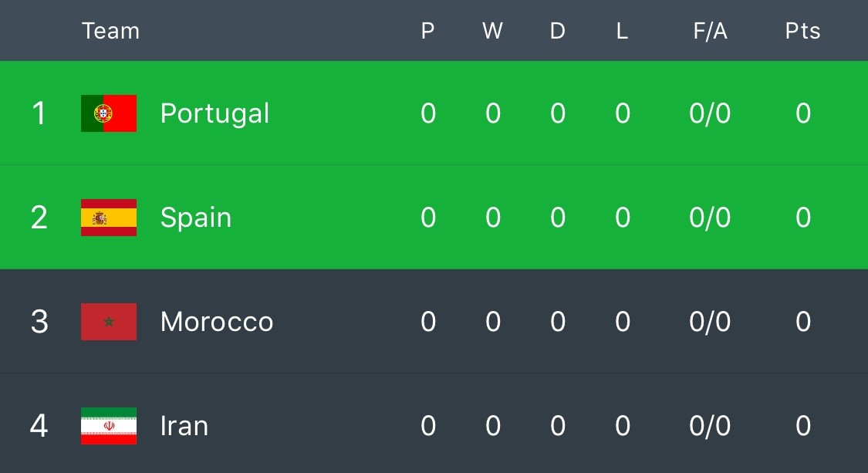Viewport: 868px width, 473px height.
Task: Click the L column header
Action: click(622, 31)
